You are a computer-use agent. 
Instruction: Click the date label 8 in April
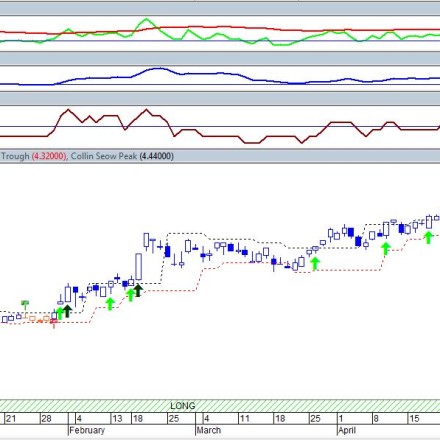click(376, 418)
